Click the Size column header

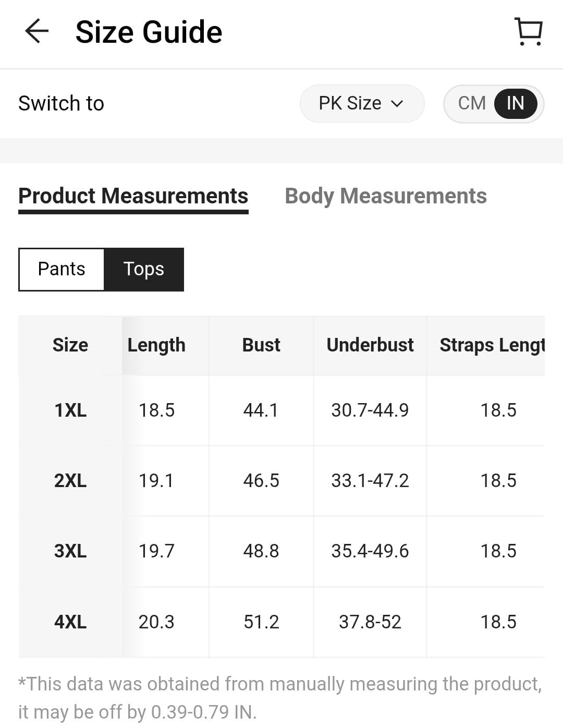[70, 345]
